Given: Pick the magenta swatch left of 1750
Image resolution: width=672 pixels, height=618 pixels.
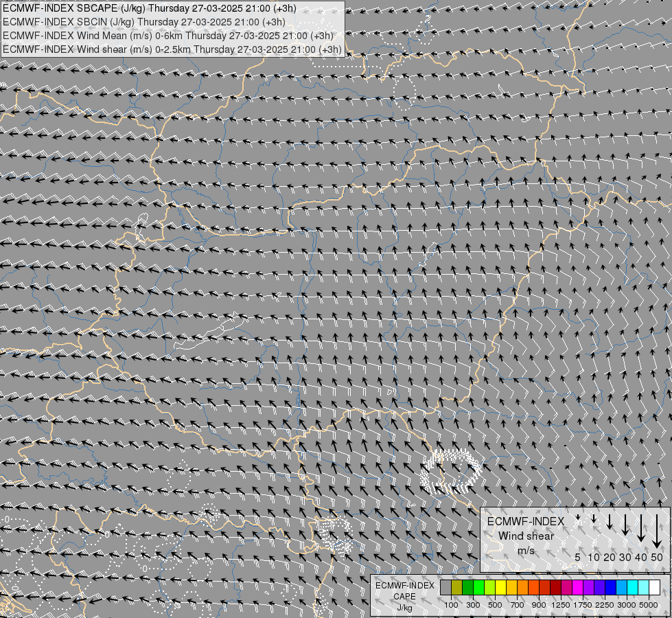Looking at the screenshot, I should click(578, 588).
